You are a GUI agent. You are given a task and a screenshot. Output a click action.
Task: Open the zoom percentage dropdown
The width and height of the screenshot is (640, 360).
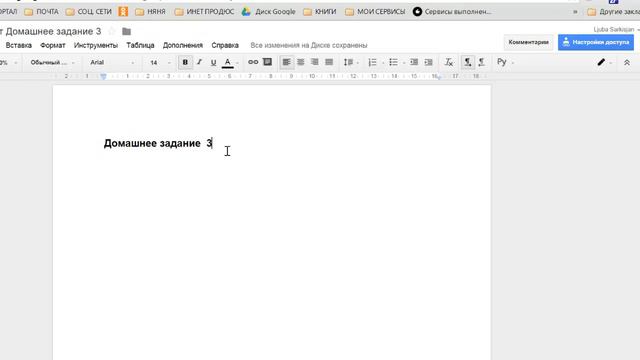[8, 62]
